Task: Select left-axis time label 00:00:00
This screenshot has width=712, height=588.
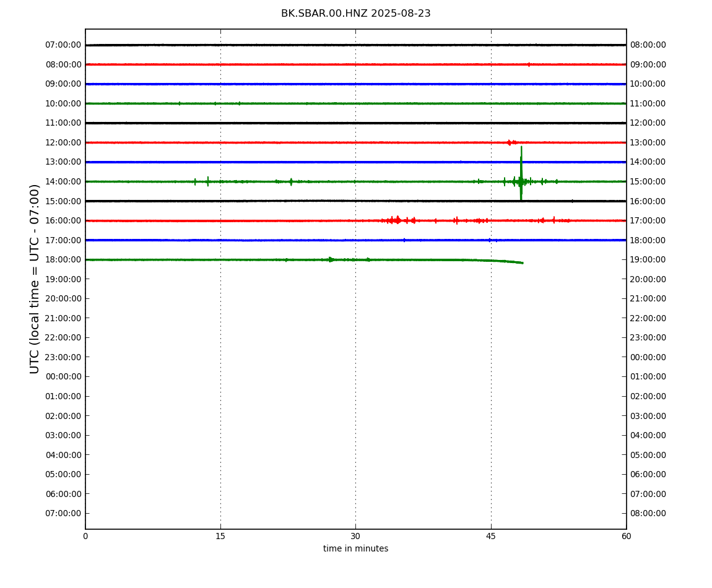Action: point(64,377)
